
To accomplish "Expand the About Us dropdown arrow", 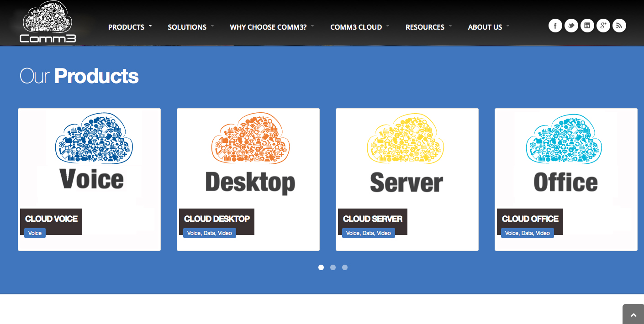I will [508, 26].
